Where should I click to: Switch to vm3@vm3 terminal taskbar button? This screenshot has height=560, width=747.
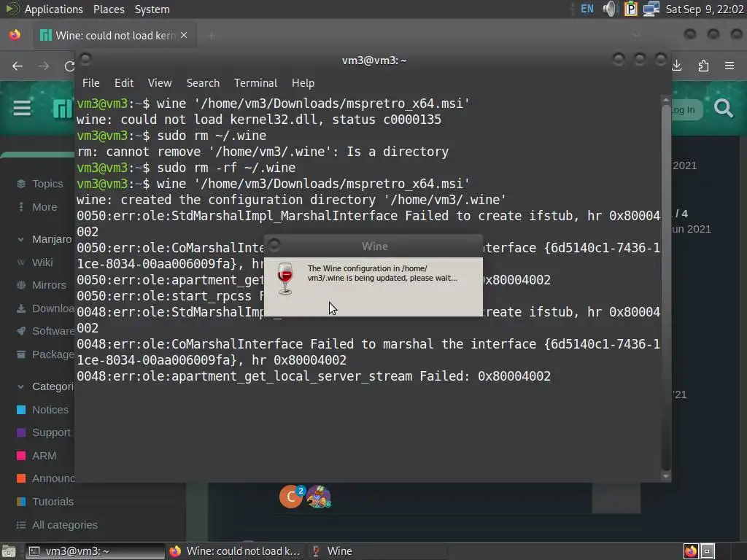click(94, 551)
